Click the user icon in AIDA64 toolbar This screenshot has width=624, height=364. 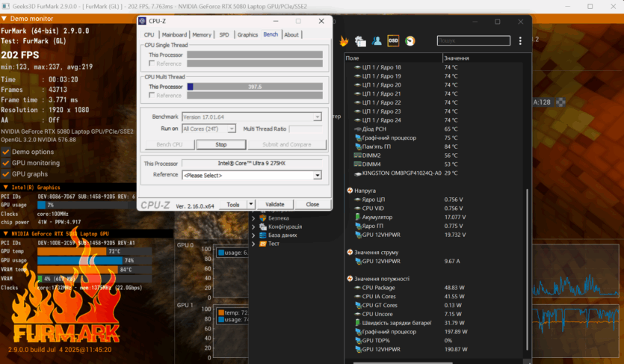point(377,41)
